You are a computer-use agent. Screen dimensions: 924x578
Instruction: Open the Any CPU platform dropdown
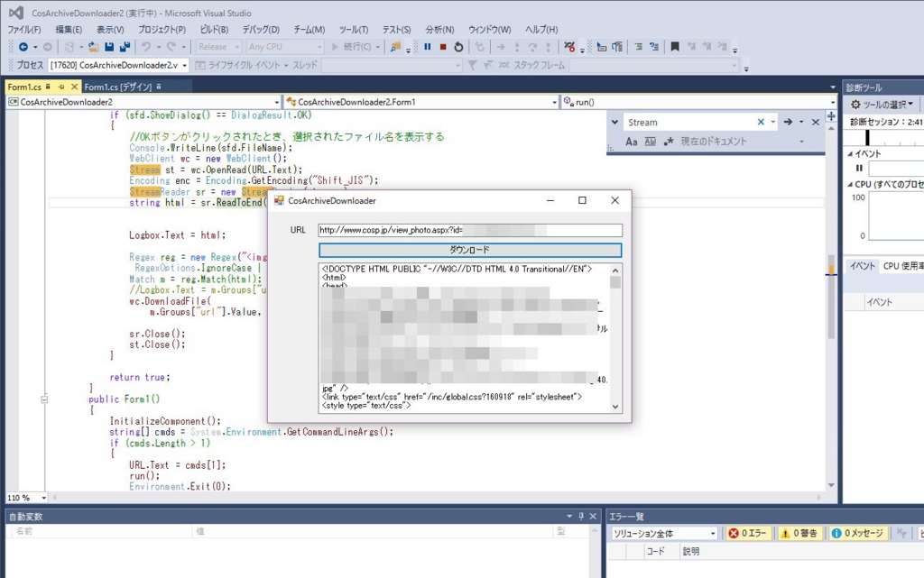[x=285, y=47]
